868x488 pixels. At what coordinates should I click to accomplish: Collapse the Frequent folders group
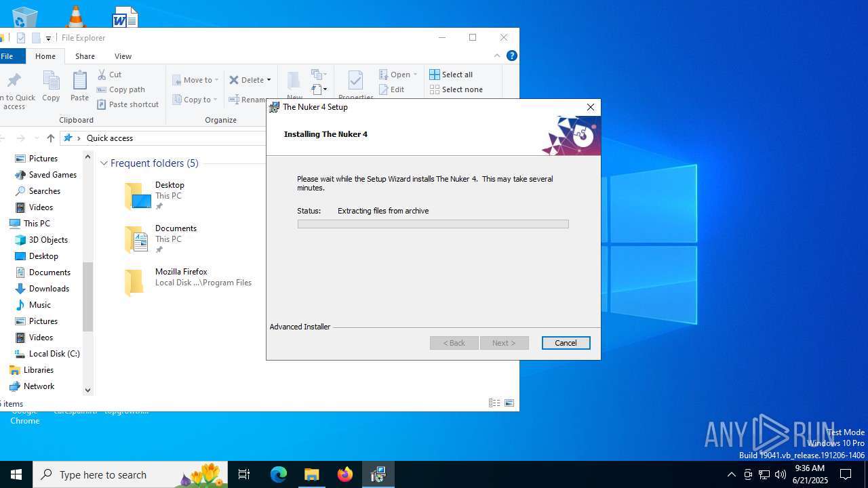(104, 163)
